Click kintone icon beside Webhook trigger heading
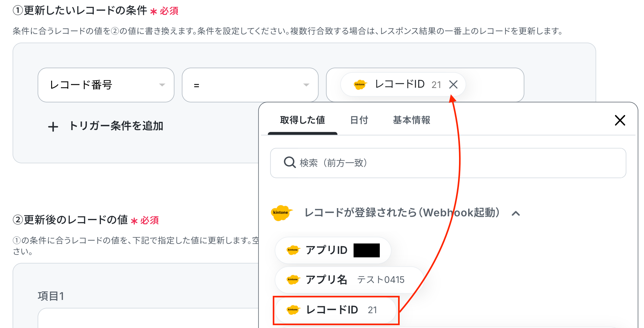Viewport: 644px width, 328px height. click(282, 213)
